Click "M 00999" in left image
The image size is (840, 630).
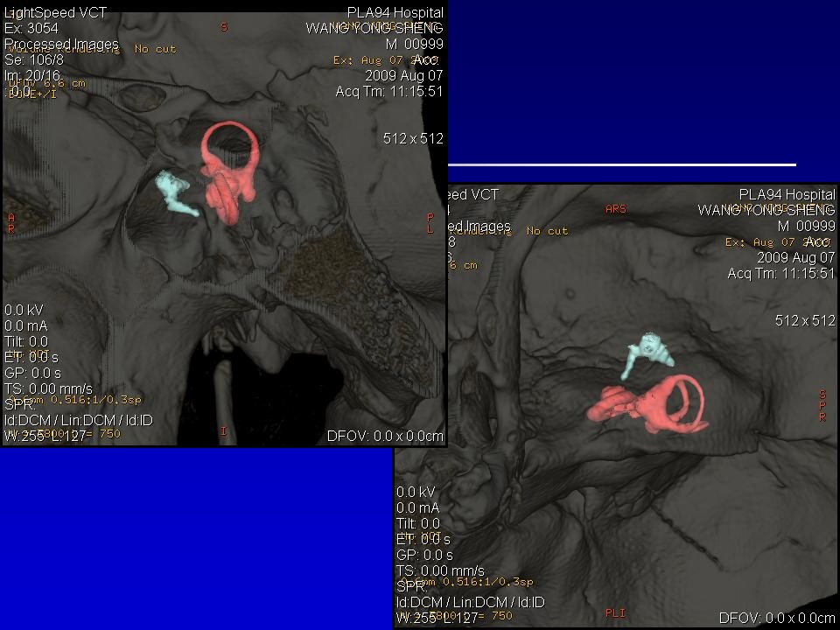point(415,44)
